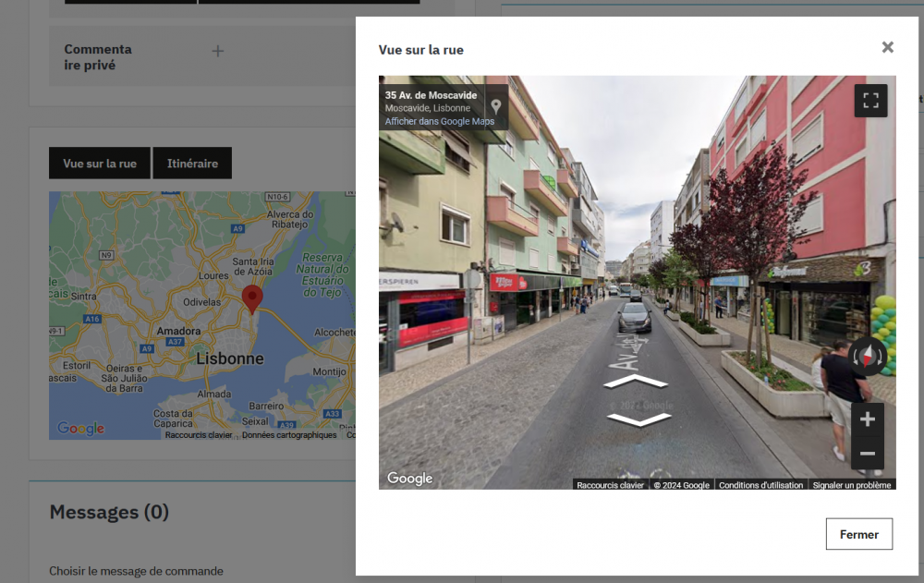Toggle fullscreen street view
The image size is (924, 583).
870,100
